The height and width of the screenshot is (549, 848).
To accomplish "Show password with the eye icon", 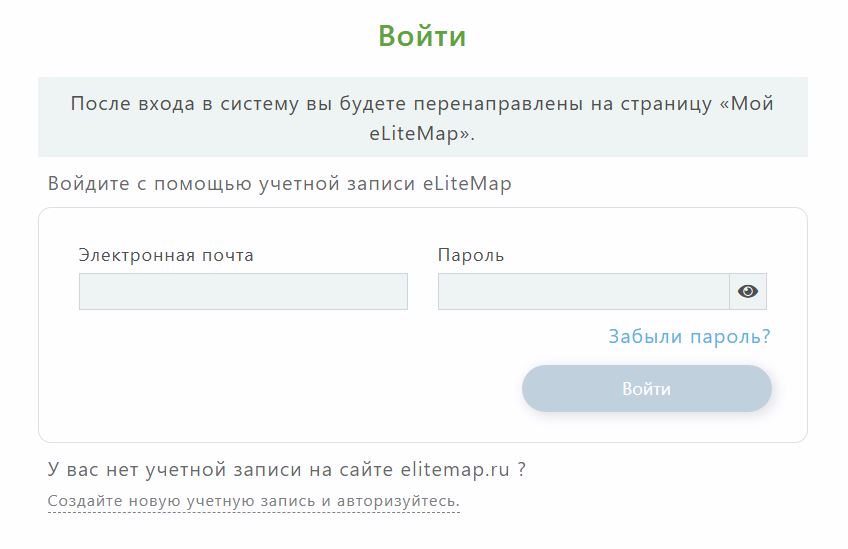I will coord(748,292).
